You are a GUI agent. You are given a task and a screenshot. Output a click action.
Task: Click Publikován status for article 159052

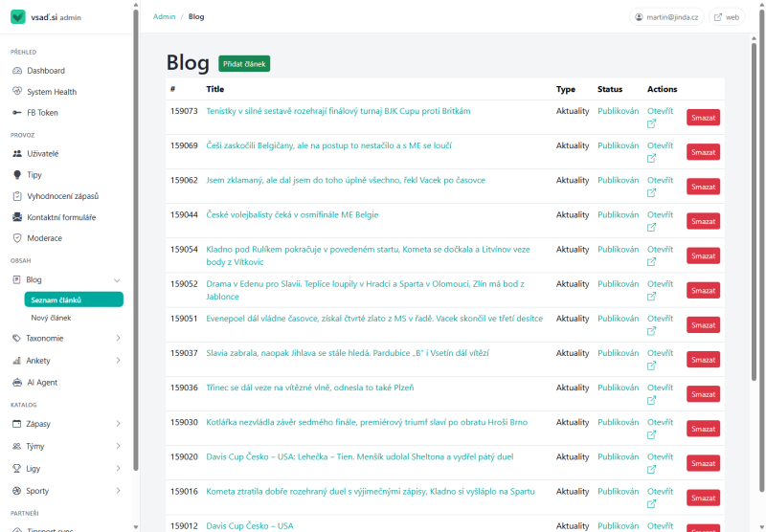[618, 284]
